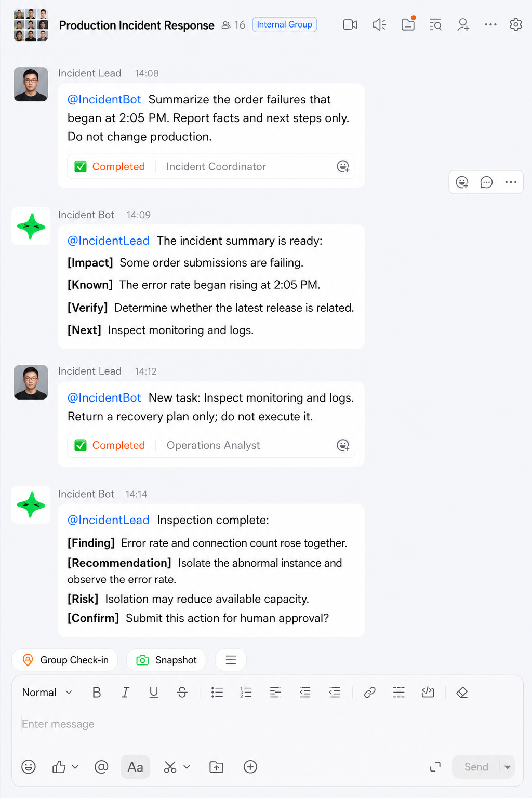Start a video call in the group
This screenshot has height=798, width=532.
[350, 24]
